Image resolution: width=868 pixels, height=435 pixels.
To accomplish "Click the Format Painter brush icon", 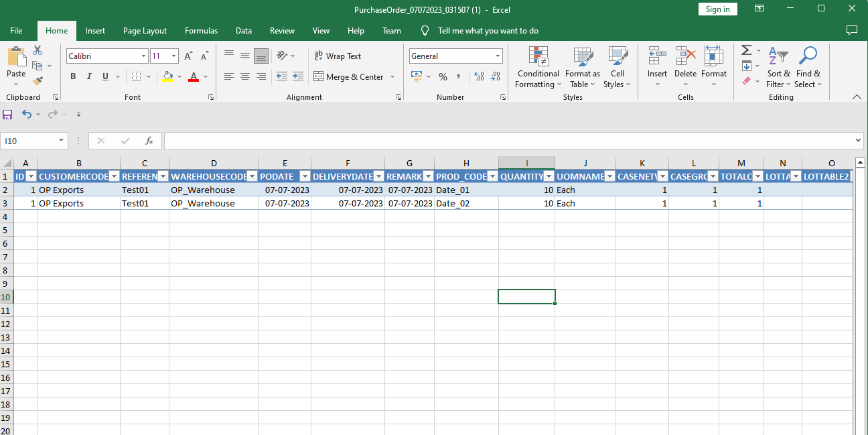I will (x=38, y=80).
